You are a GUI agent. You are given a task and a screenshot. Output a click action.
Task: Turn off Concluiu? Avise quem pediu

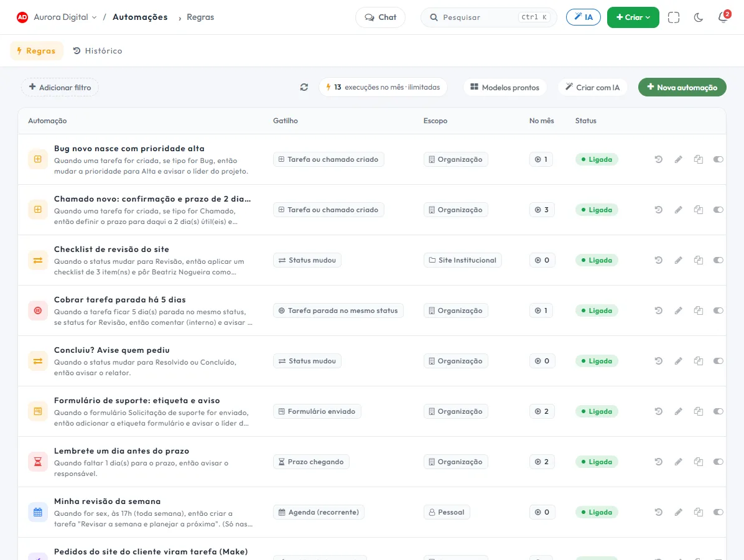click(718, 361)
